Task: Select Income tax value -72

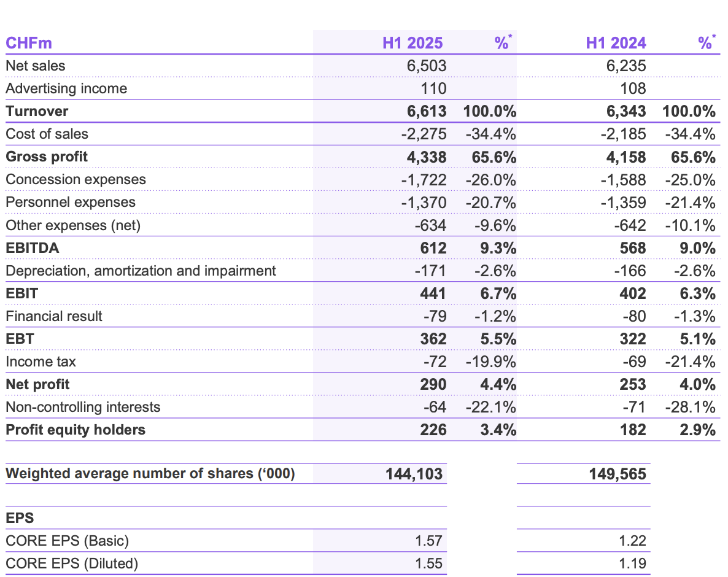Action: tap(435, 362)
